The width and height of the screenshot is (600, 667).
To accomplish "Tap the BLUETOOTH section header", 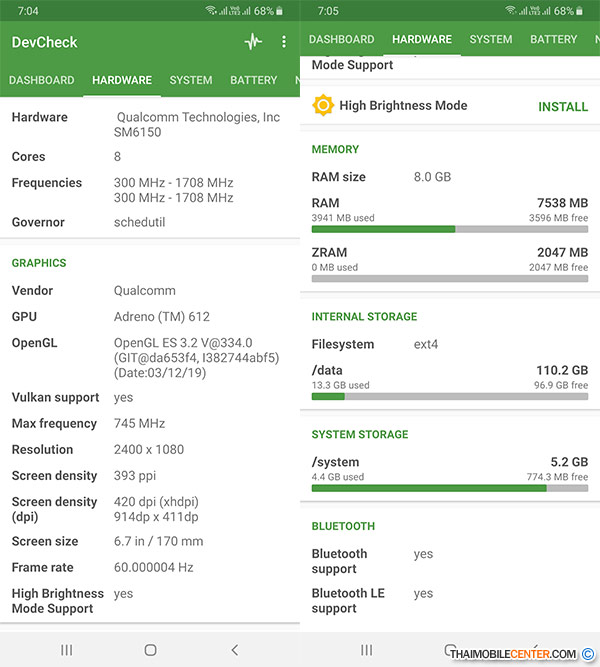I will [x=343, y=526].
